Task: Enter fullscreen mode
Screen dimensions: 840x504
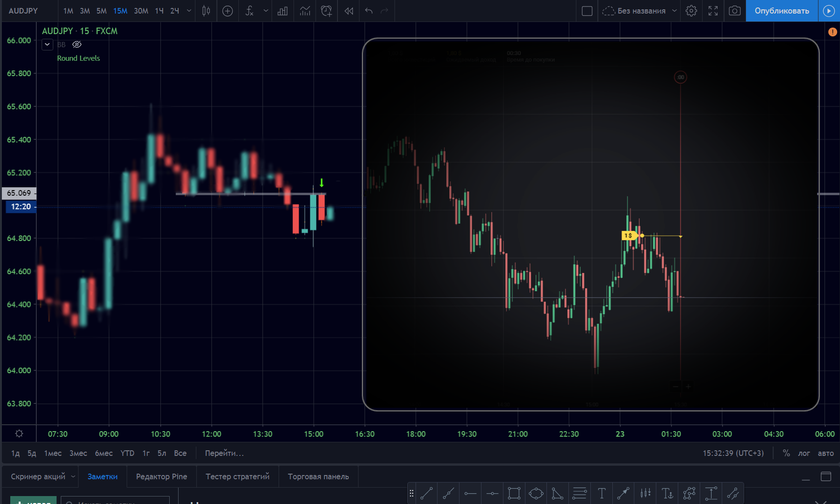Action: (713, 11)
